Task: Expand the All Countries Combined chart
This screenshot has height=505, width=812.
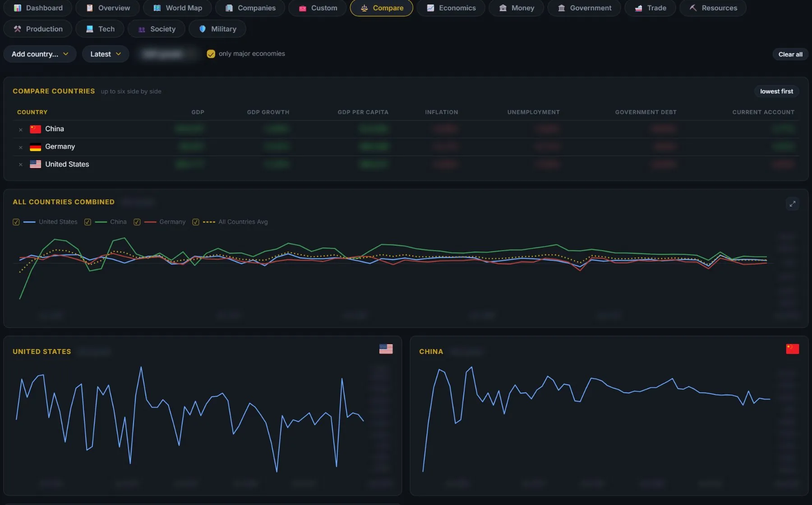Action: pos(793,204)
